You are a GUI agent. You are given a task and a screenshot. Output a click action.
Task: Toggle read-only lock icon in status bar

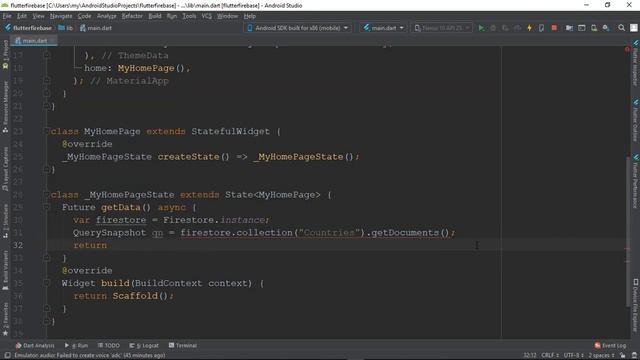click(x=622, y=356)
